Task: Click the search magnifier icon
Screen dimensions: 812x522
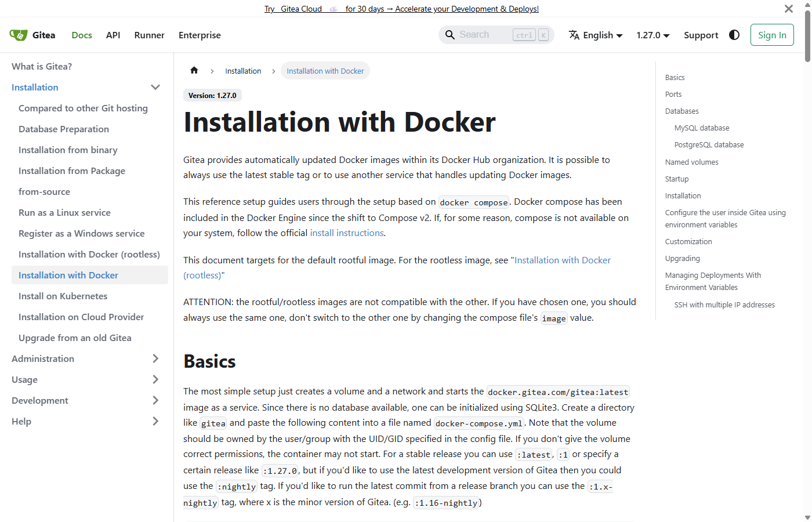Action: 450,35
